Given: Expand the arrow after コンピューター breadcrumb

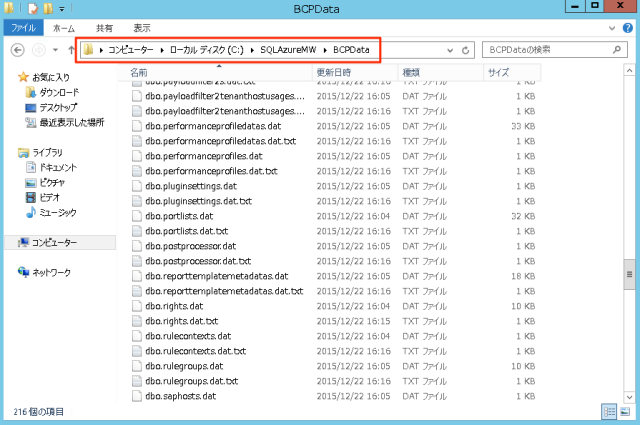Looking at the screenshot, I should (x=162, y=50).
